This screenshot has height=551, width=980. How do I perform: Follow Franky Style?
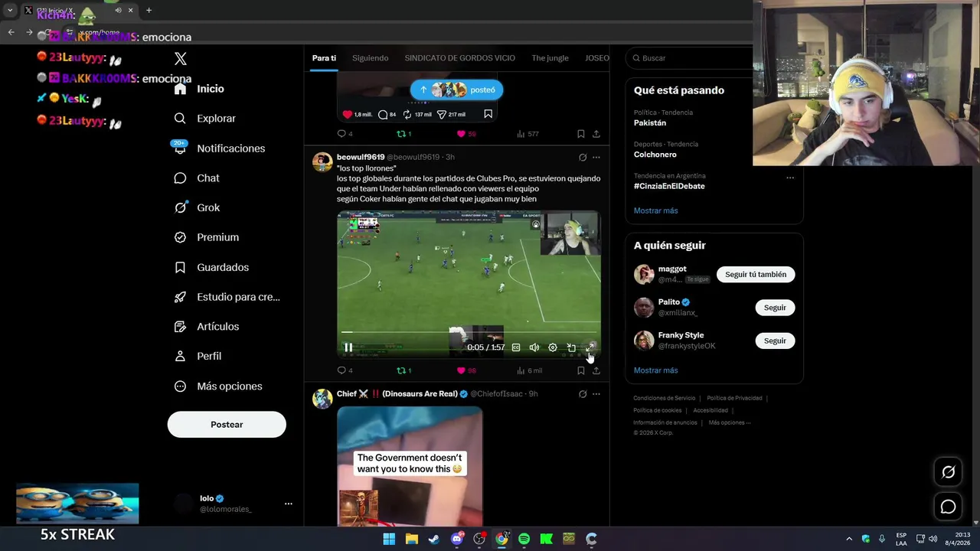tap(775, 341)
